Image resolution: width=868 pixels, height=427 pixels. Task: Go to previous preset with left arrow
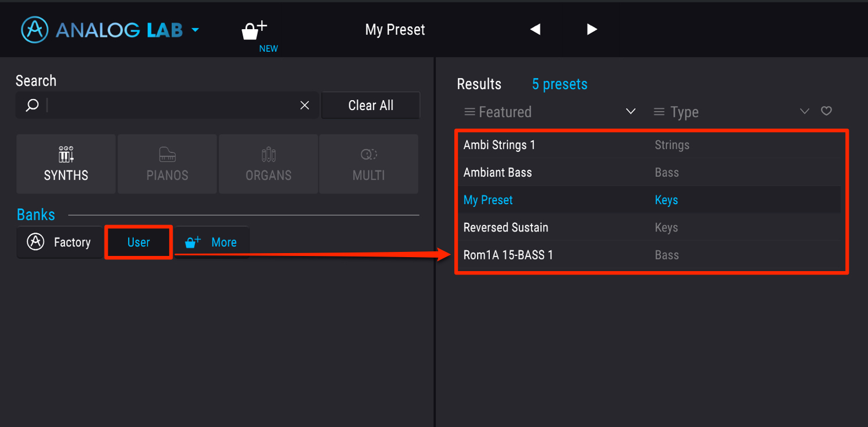point(535,29)
